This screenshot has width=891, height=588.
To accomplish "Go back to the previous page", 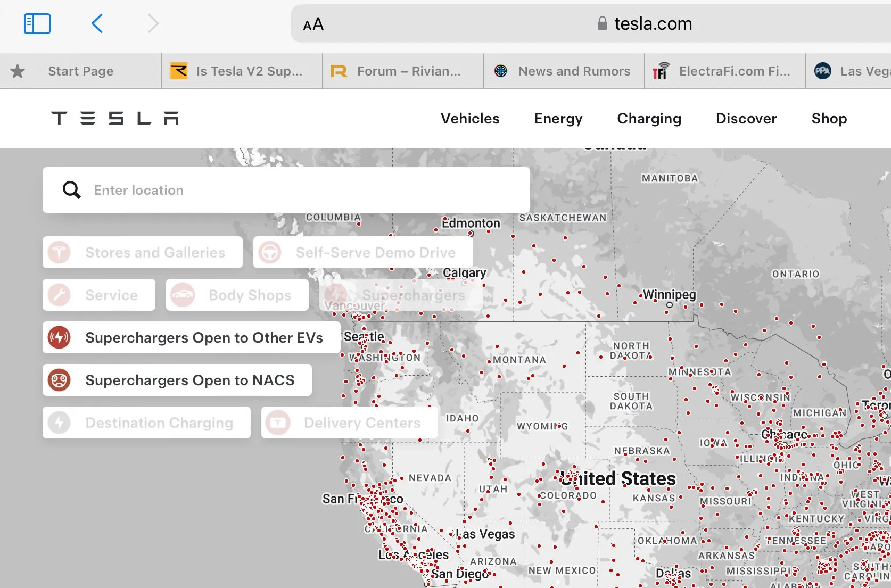I will pyautogui.click(x=97, y=23).
